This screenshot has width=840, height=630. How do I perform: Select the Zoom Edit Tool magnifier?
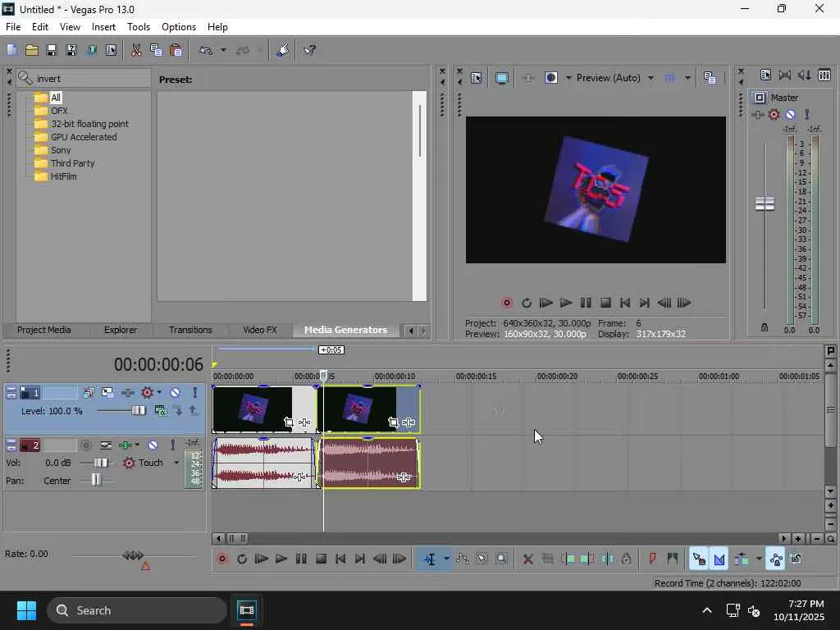[501, 559]
